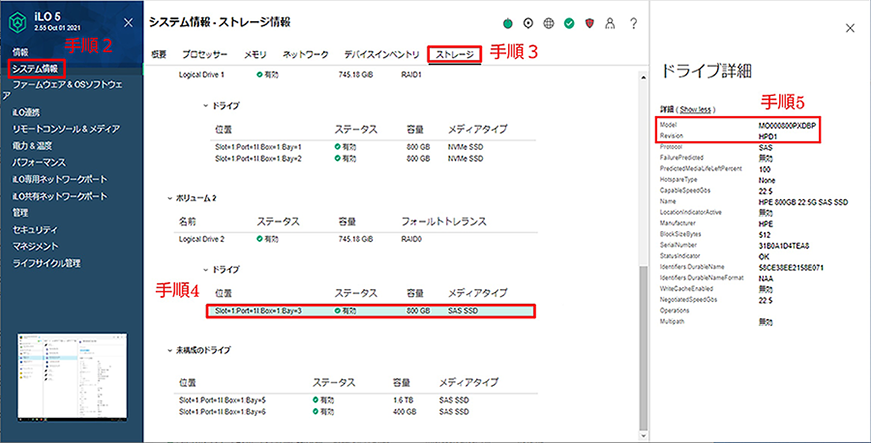
Task: Click Show less link in drive details
Action: pyautogui.click(x=695, y=109)
